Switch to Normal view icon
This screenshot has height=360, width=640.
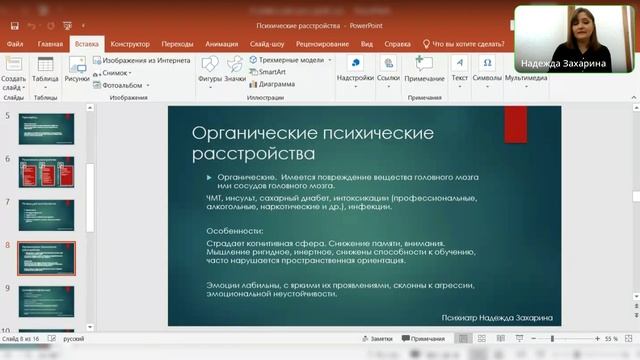(463, 339)
